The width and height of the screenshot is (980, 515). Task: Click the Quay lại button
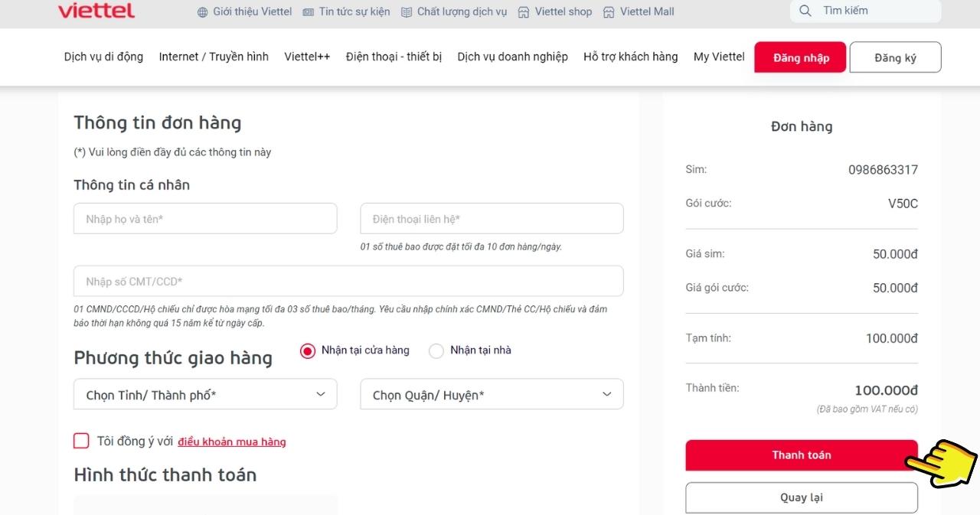(802, 497)
